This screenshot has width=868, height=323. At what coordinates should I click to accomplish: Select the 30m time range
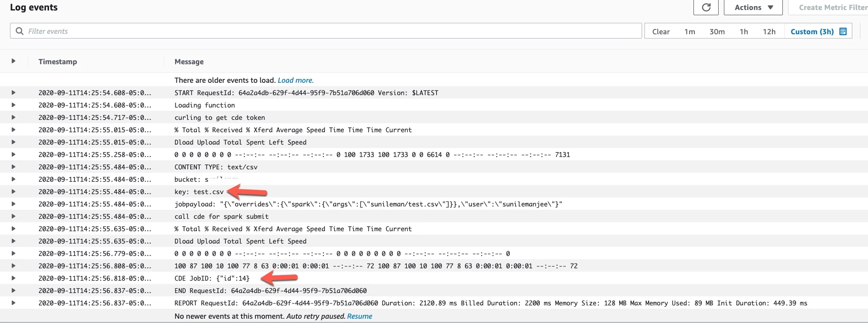[717, 31]
